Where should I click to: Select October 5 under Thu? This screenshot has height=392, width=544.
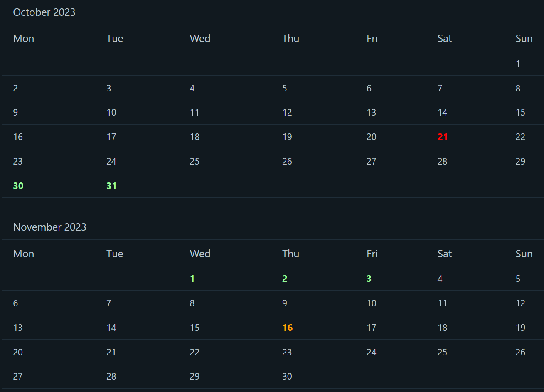[x=285, y=88]
